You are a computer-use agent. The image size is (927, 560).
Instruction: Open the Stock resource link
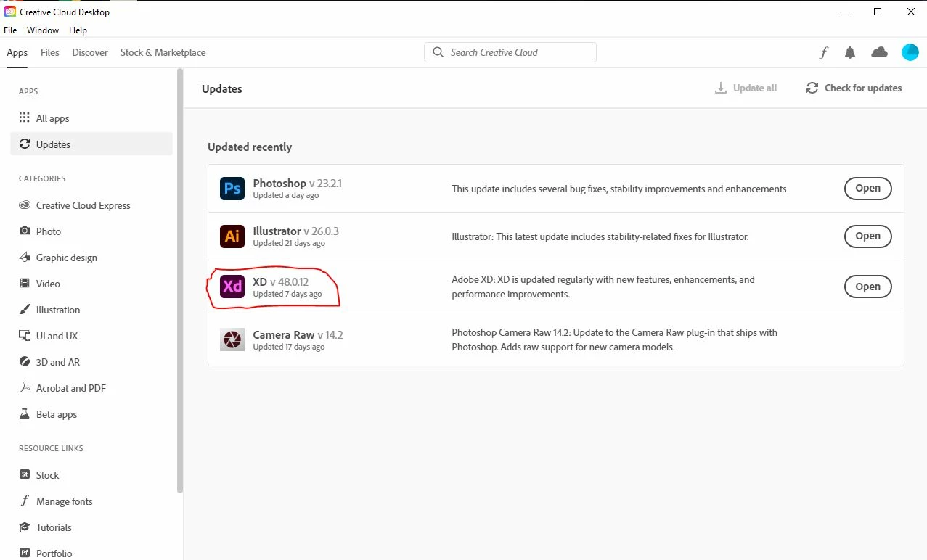pyautogui.click(x=91, y=475)
